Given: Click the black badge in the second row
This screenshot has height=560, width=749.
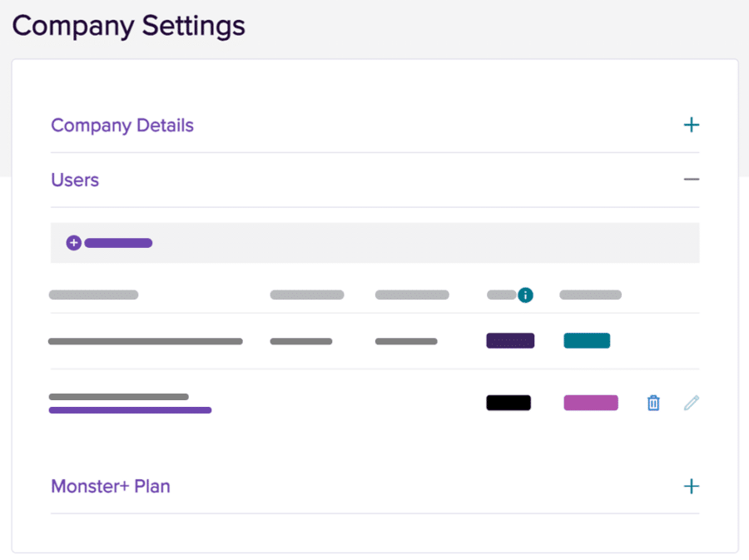Looking at the screenshot, I should pyautogui.click(x=508, y=403).
